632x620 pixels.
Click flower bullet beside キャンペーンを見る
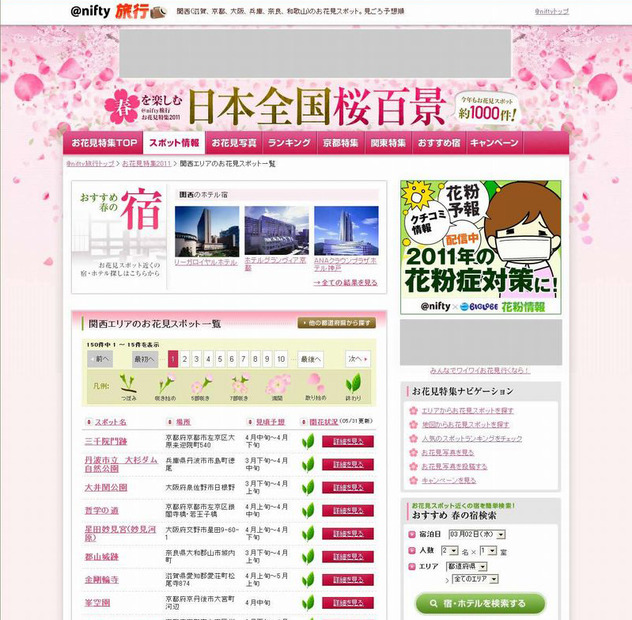coord(413,480)
